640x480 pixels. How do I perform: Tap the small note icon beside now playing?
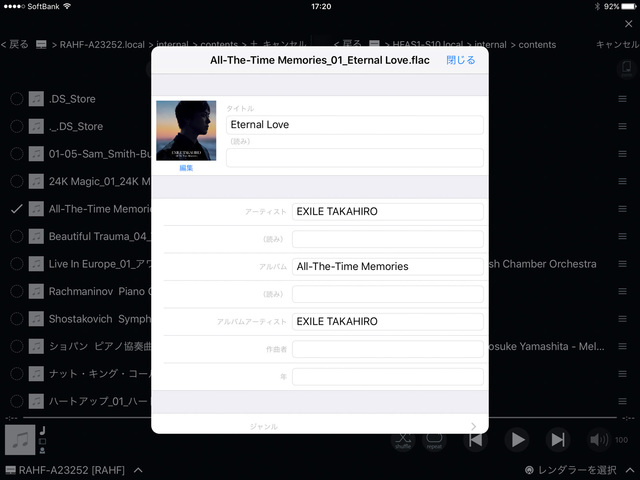(42, 430)
